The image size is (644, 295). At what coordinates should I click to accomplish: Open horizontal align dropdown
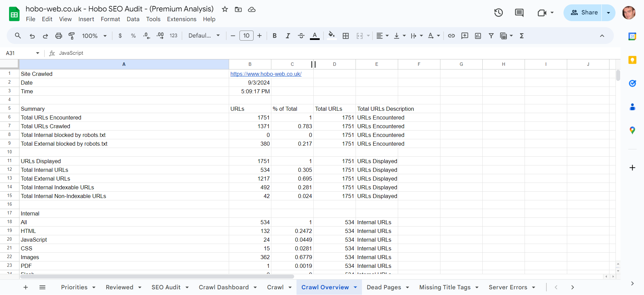tap(382, 36)
